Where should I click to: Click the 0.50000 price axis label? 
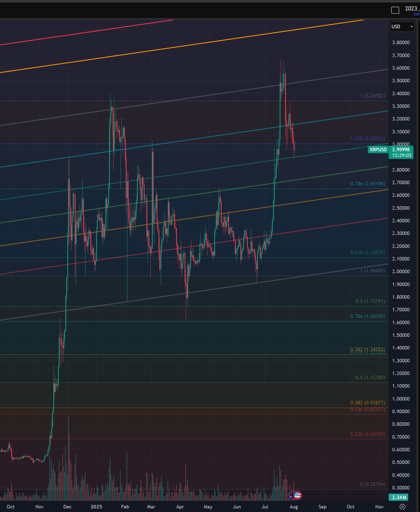tap(401, 462)
